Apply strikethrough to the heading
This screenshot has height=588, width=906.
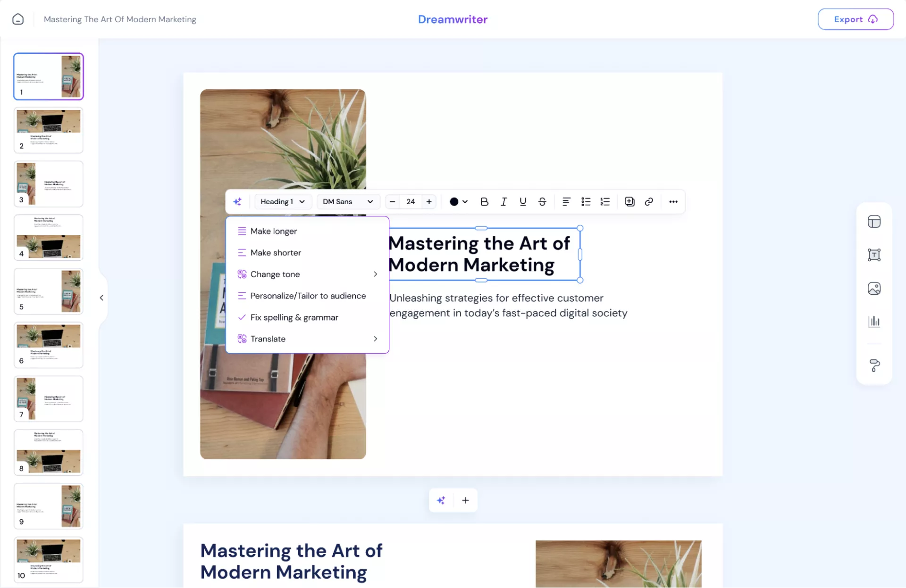542,202
